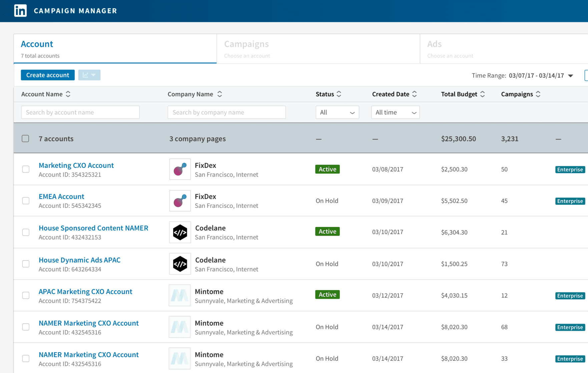Sort by Account Name column arrows

pos(68,94)
